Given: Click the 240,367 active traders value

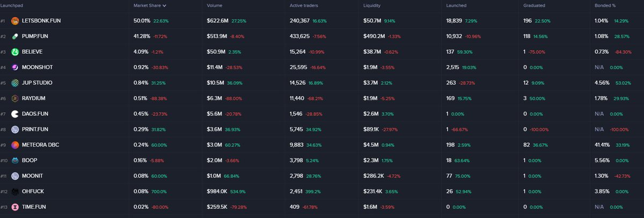Looking at the screenshot, I should click(x=301, y=21).
